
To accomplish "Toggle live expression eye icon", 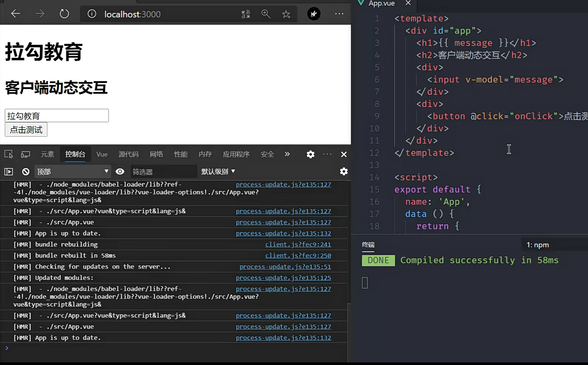I will [120, 171].
